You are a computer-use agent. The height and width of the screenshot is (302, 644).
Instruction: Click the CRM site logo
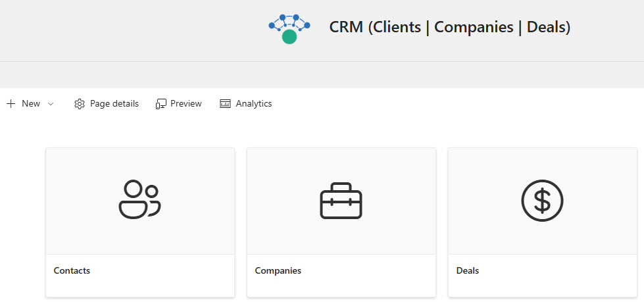[x=289, y=28]
